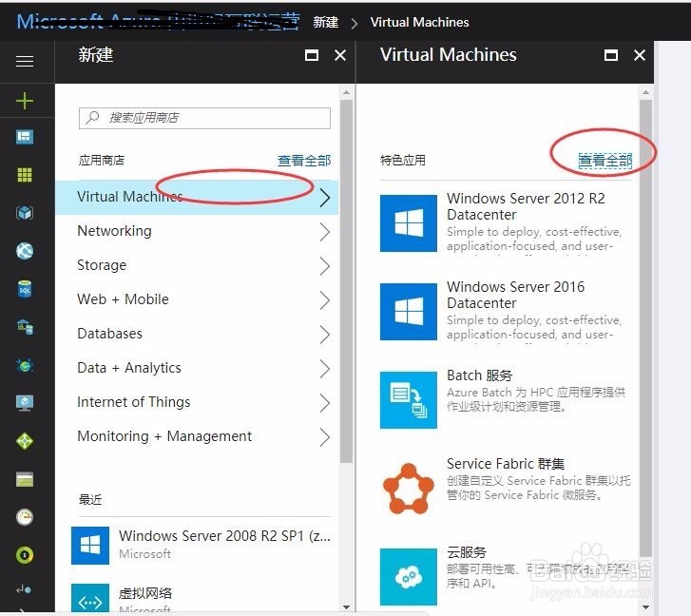Viewport: 691px width, 616px height.
Task: Select the Networking category
Action: click(x=197, y=231)
